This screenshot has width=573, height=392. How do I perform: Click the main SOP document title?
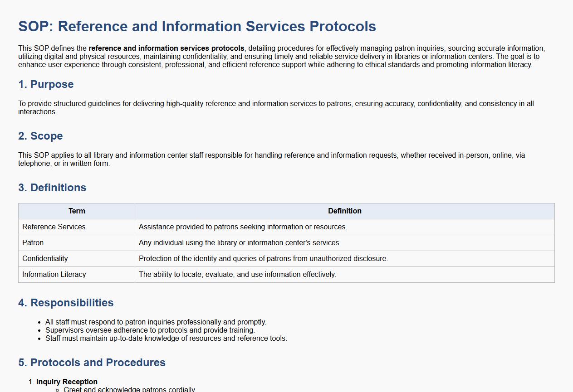(197, 26)
